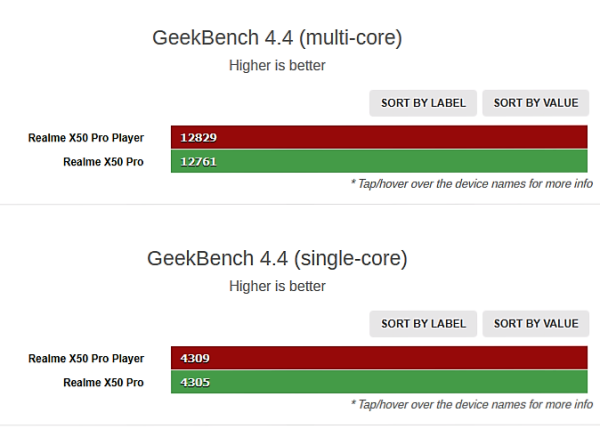Click the green 12761 multi-core bar
The width and height of the screenshot is (600, 429).
tap(379, 161)
